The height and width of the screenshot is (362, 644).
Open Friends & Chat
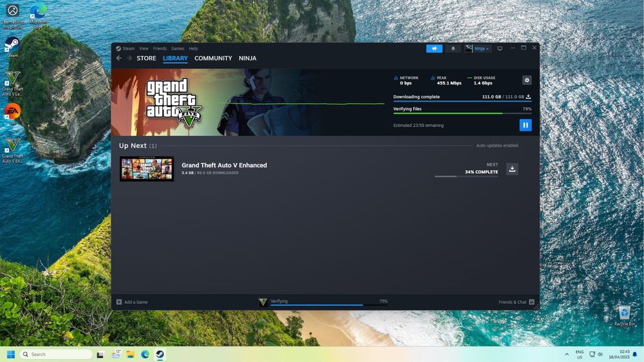pos(516,302)
